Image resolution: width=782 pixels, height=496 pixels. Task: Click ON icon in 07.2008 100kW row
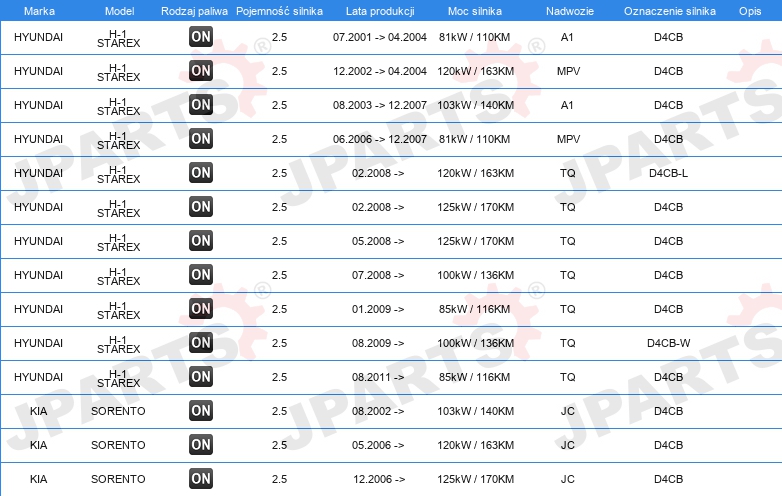(201, 274)
